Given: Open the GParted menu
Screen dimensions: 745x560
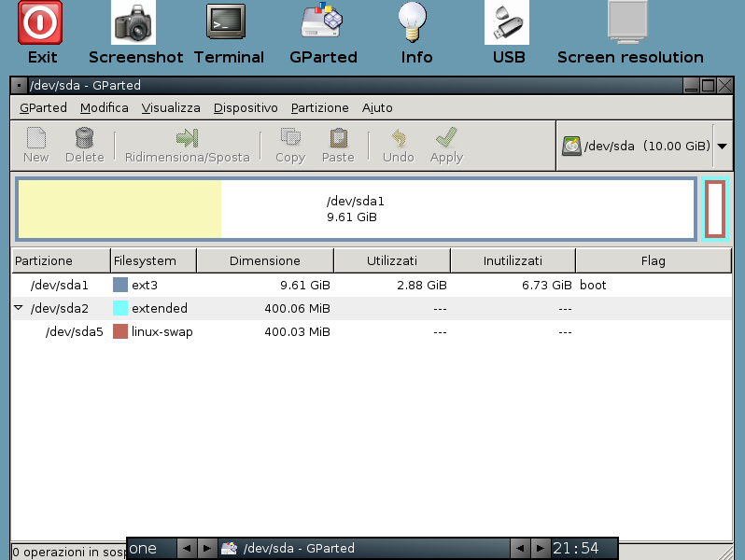Looking at the screenshot, I should (x=43, y=108).
